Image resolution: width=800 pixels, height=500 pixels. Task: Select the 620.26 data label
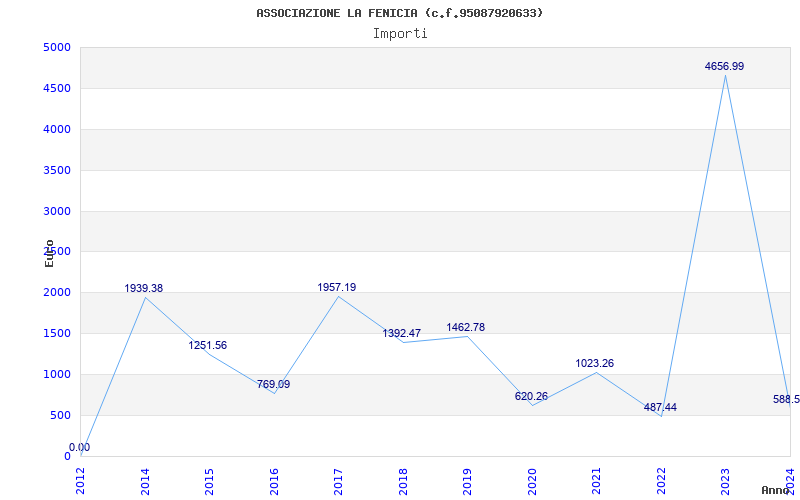pyautogui.click(x=531, y=396)
